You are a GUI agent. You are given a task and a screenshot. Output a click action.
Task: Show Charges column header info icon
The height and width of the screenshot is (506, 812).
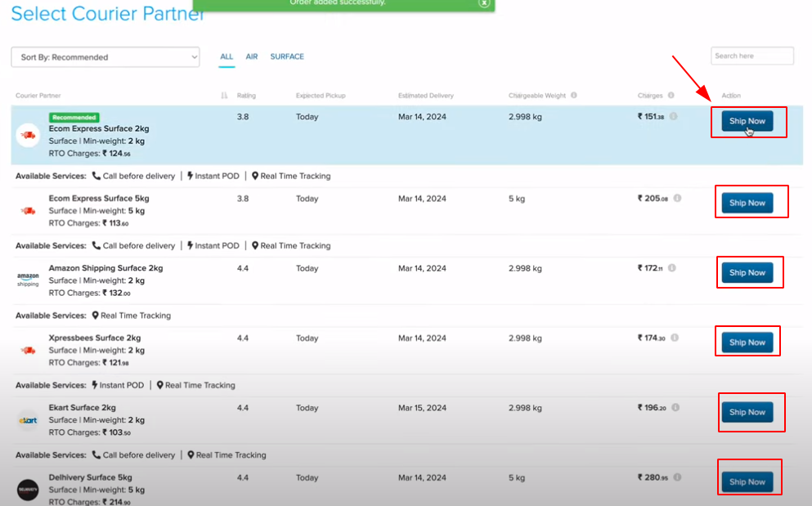(x=671, y=96)
